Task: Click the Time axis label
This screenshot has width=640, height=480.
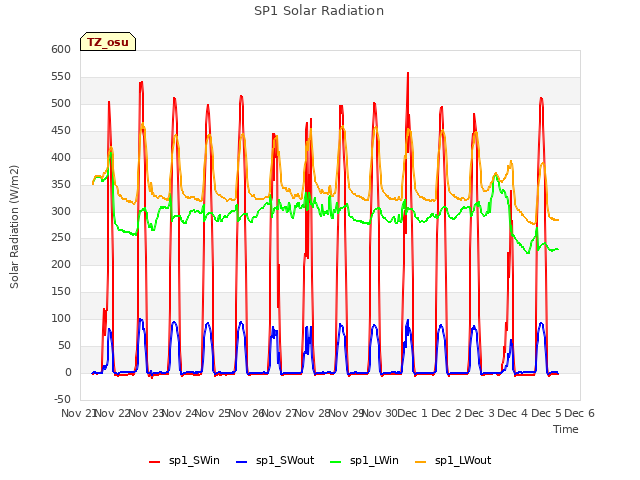Action: coord(566,429)
